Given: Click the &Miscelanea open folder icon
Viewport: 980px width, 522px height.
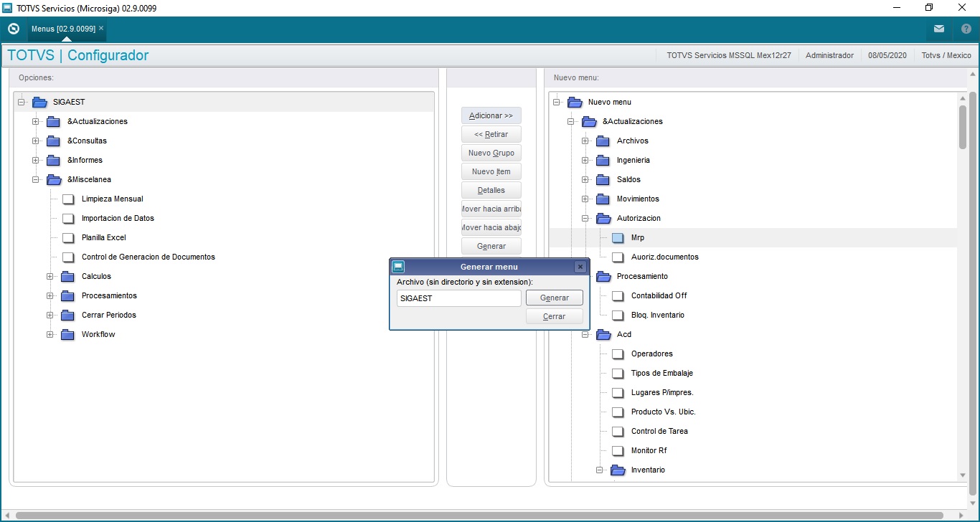Looking at the screenshot, I should 54,179.
